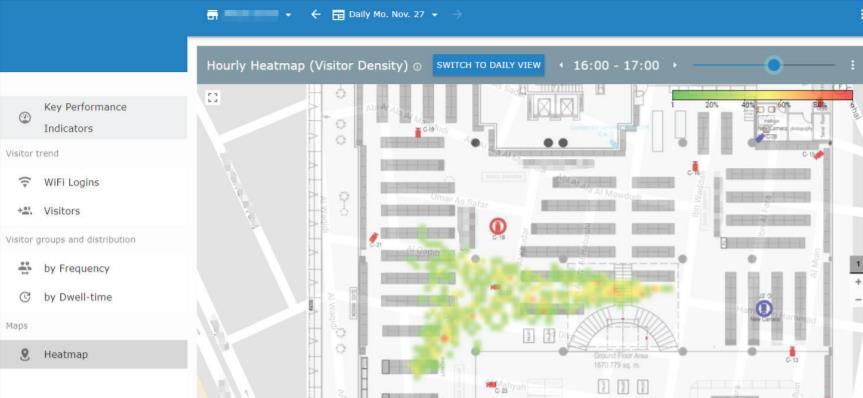Click the Maps section heading

coord(17,326)
